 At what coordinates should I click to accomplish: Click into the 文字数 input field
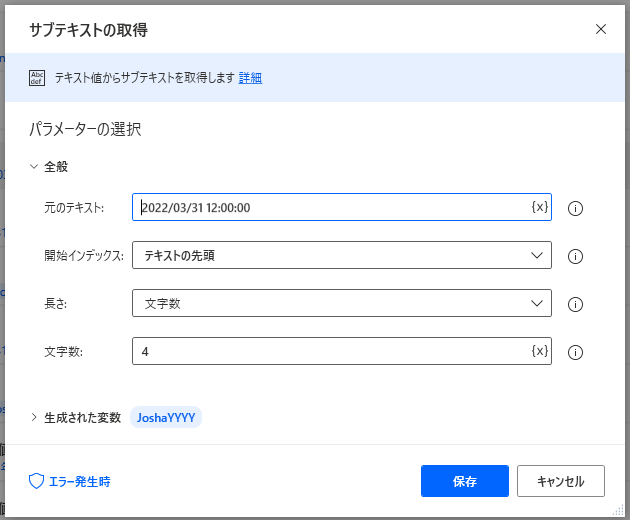tap(330, 351)
